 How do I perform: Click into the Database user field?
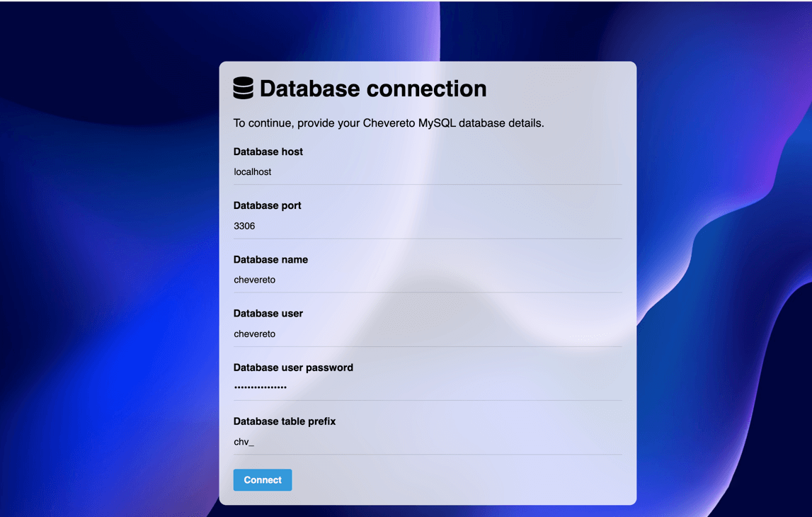point(428,334)
